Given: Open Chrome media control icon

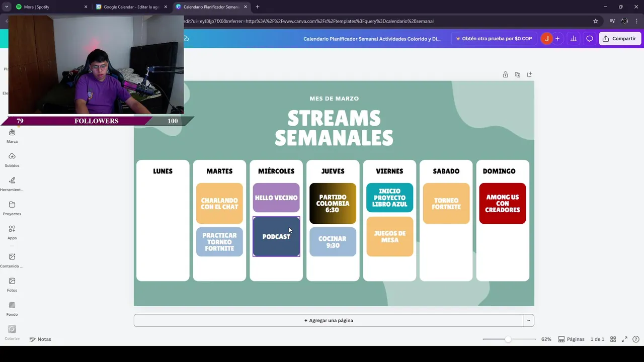Looking at the screenshot, I should (612, 21).
